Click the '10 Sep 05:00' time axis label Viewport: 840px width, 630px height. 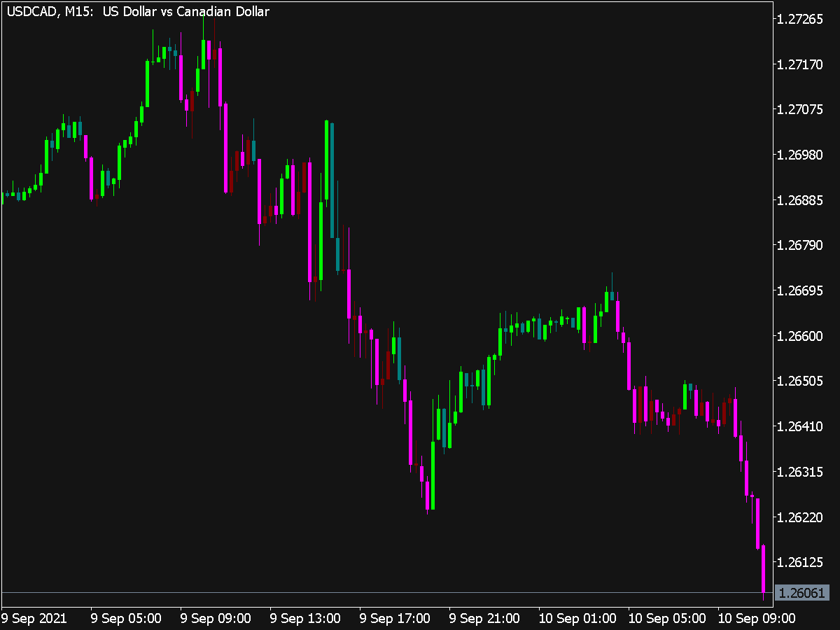(x=667, y=619)
